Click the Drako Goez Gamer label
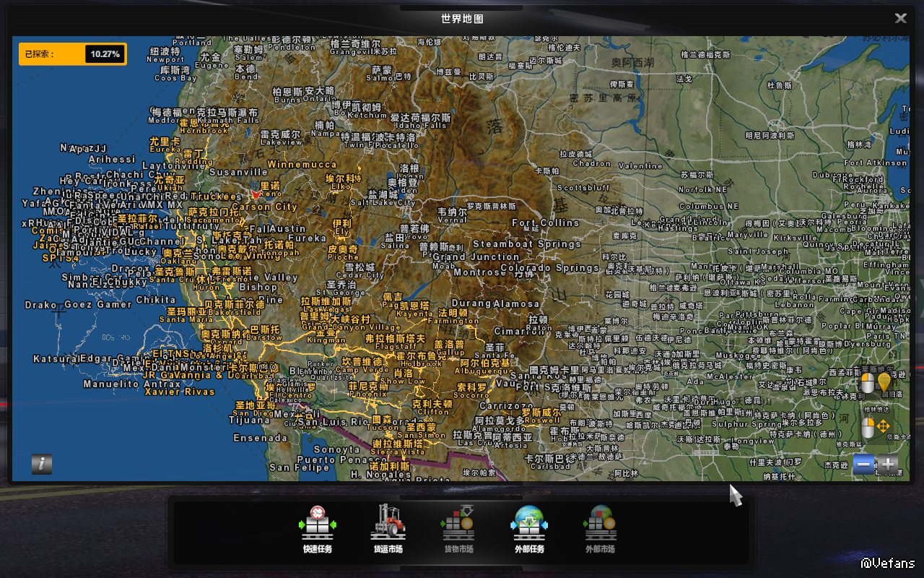 79,305
